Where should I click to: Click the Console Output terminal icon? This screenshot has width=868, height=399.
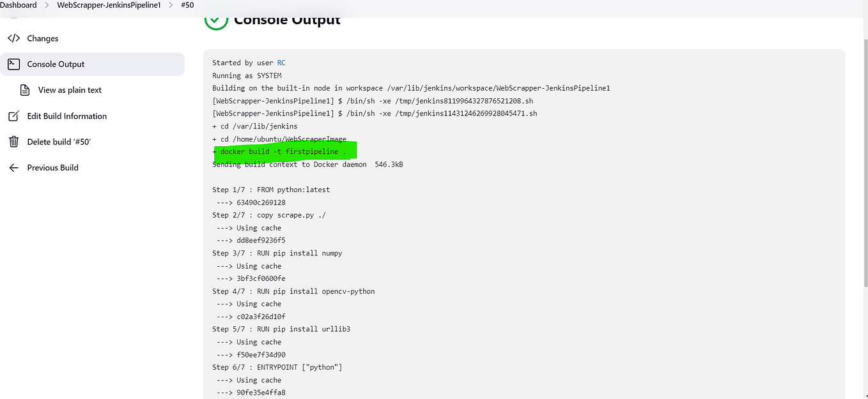pyautogui.click(x=13, y=64)
